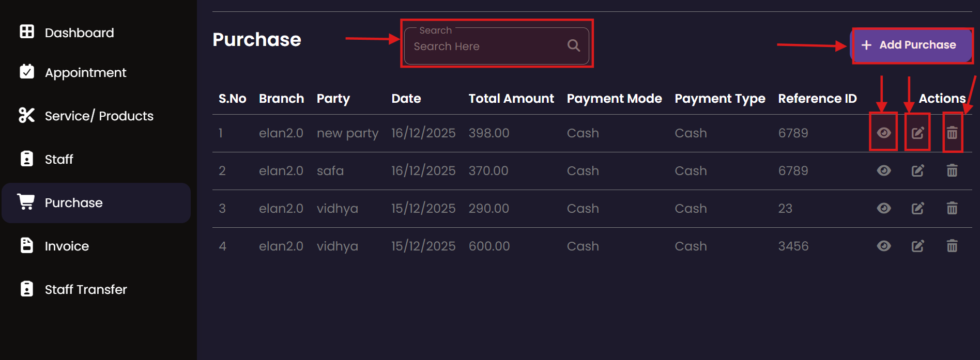The width and height of the screenshot is (980, 360).
Task: Open the Dashboard sidebar menu
Action: coord(79,33)
